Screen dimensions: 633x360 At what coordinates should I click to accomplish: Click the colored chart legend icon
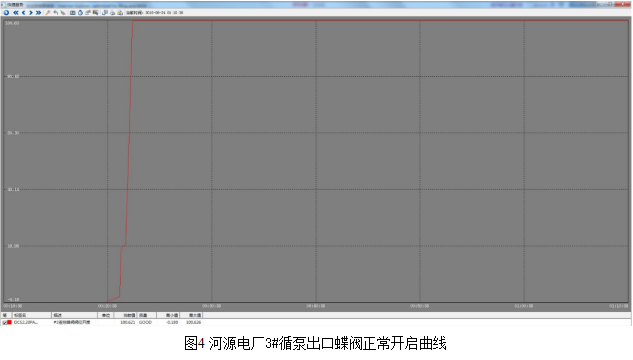tap(96, 13)
